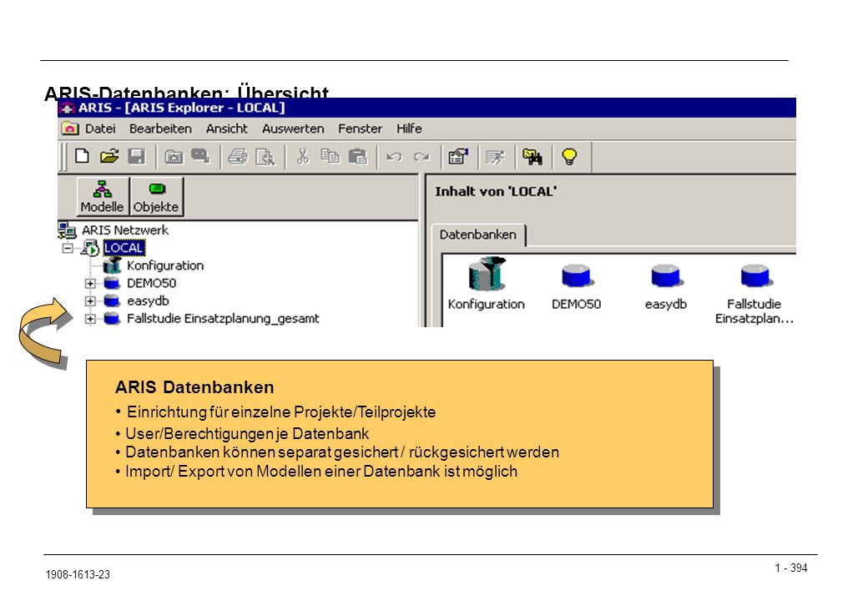Expand the easydb tree node
This screenshot has height=601, width=868.
coord(89,301)
